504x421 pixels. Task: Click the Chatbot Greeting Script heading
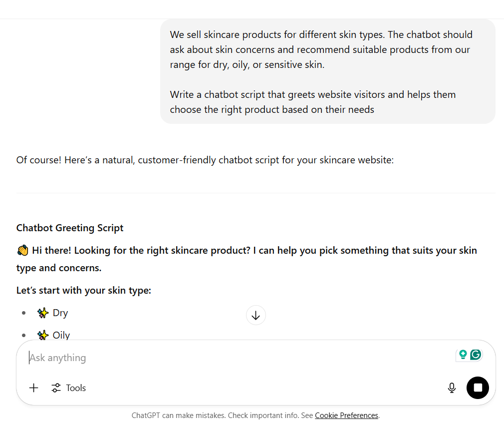pyautogui.click(x=69, y=228)
